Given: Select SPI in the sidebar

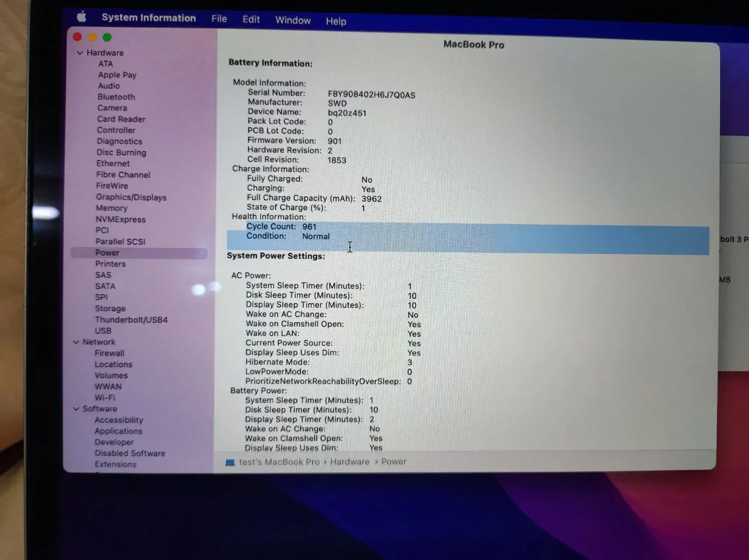Looking at the screenshot, I should (x=101, y=297).
